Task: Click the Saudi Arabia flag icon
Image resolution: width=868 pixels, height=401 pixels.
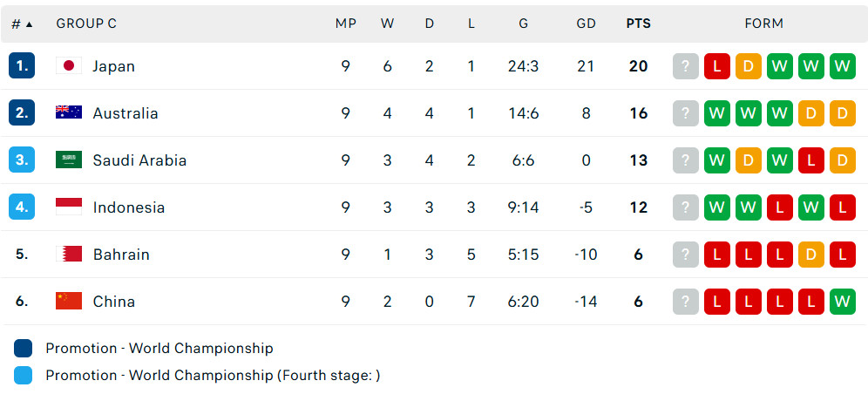Action: click(x=69, y=160)
